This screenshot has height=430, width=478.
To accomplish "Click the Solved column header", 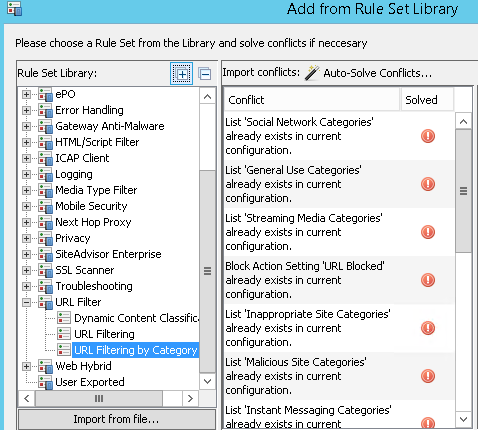I will 427,100.
